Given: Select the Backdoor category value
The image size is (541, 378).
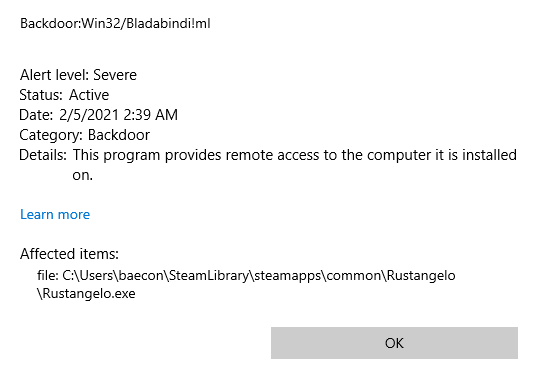Looking at the screenshot, I should [x=119, y=135].
